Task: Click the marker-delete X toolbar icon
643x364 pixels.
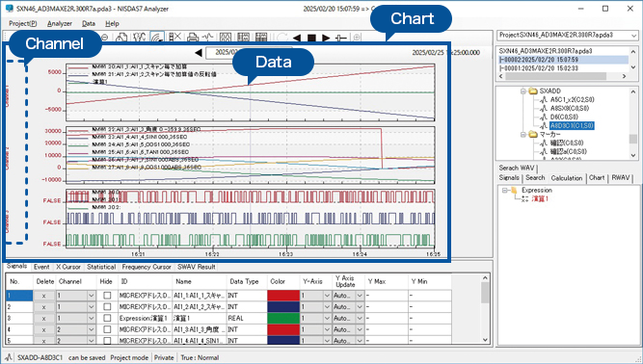Action: (x=175, y=38)
